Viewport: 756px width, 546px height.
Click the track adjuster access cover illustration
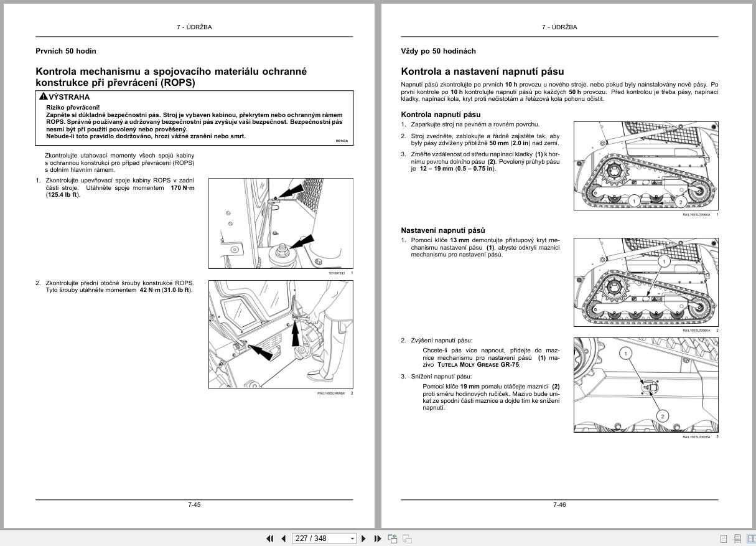[x=646, y=282]
